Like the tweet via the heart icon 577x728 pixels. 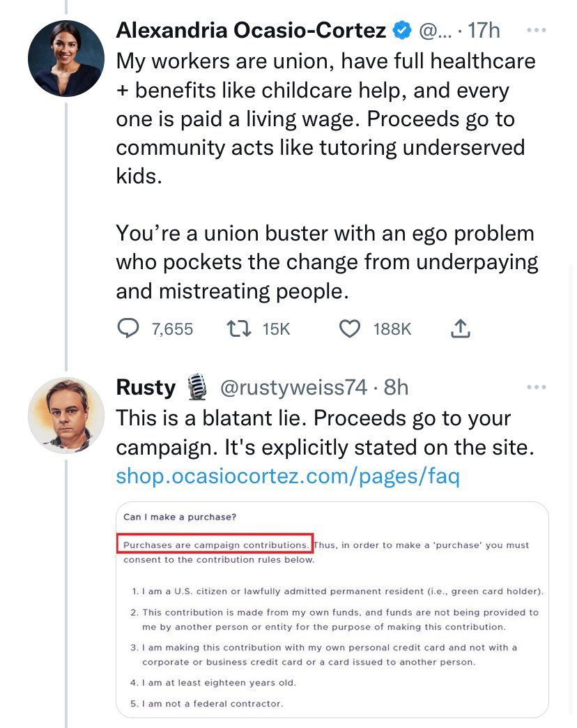click(349, 328)
